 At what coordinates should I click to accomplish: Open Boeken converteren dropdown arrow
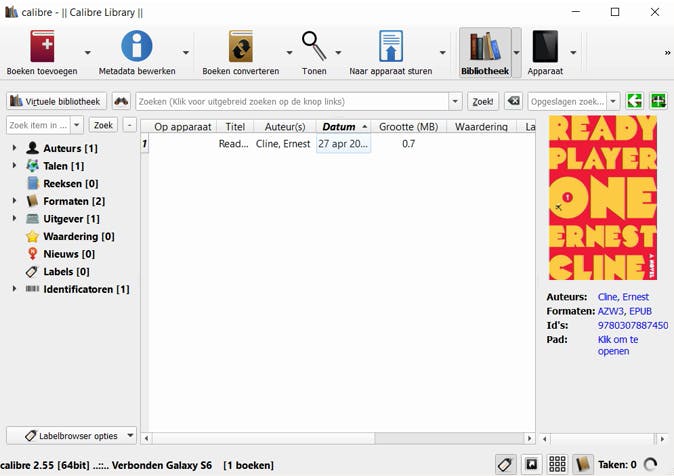[x=289, y=52]
